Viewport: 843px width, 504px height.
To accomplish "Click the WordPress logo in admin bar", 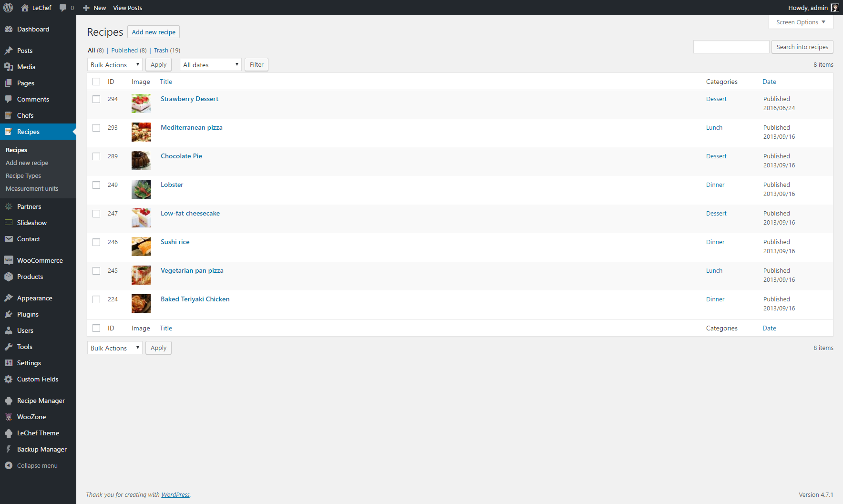I will (8, 8).
